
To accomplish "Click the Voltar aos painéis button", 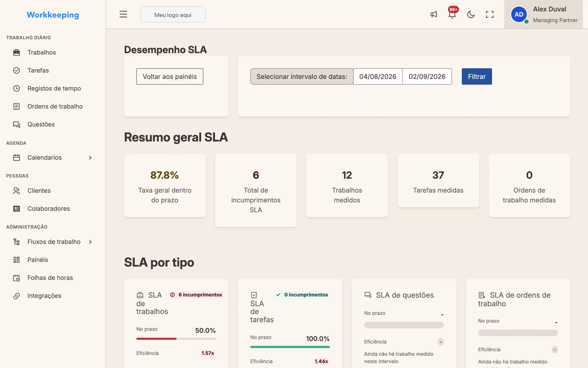I will click(170, 76).
